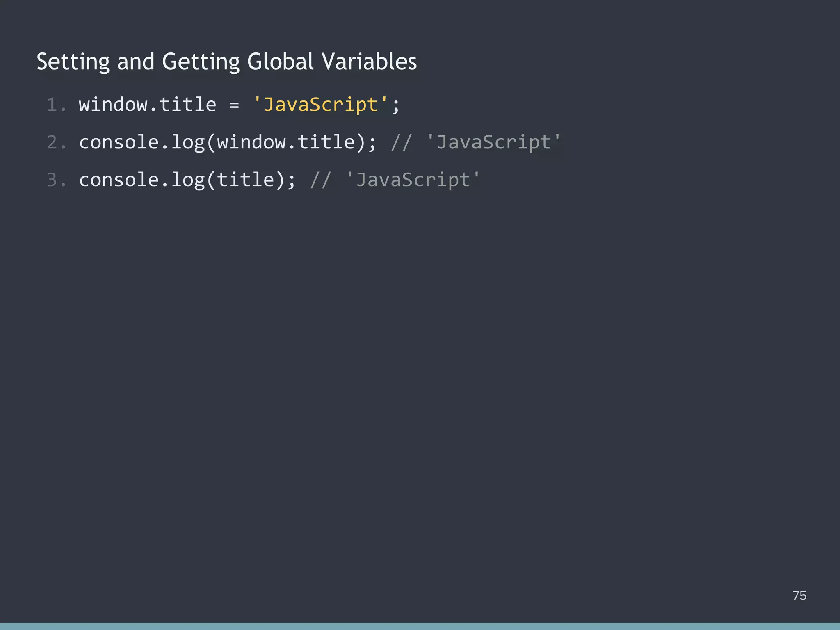Click the list number '1.' marker
This screenshot has width=840, height=630.
pyautogui.click(x=57, y=105)
